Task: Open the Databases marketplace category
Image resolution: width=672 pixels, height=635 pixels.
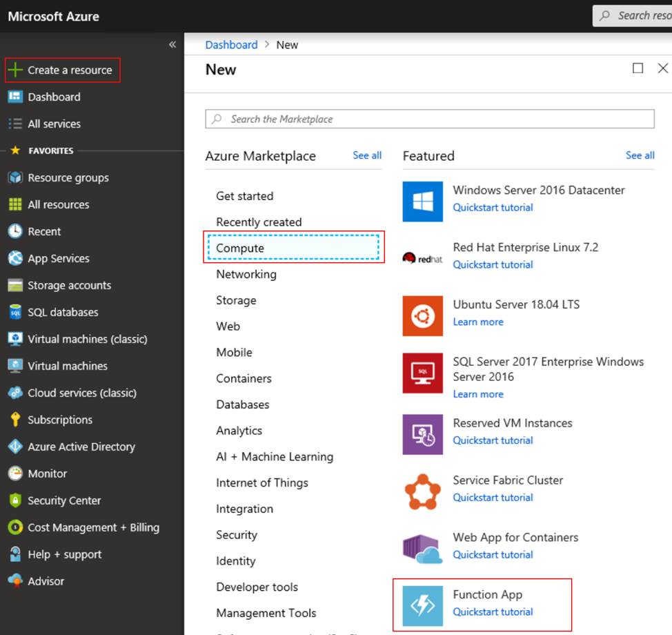Action: (x=243, y=404)
